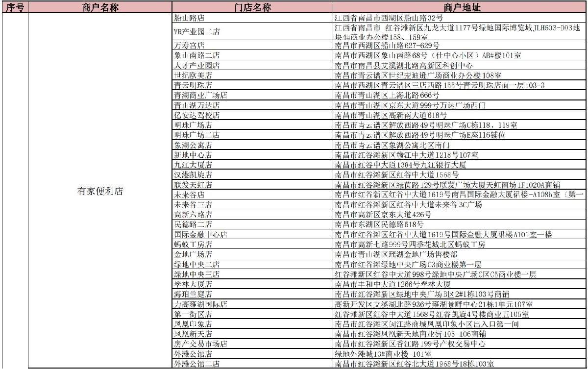
Task: Select the 九江大厦店 cell
Action: click(252, 165)
